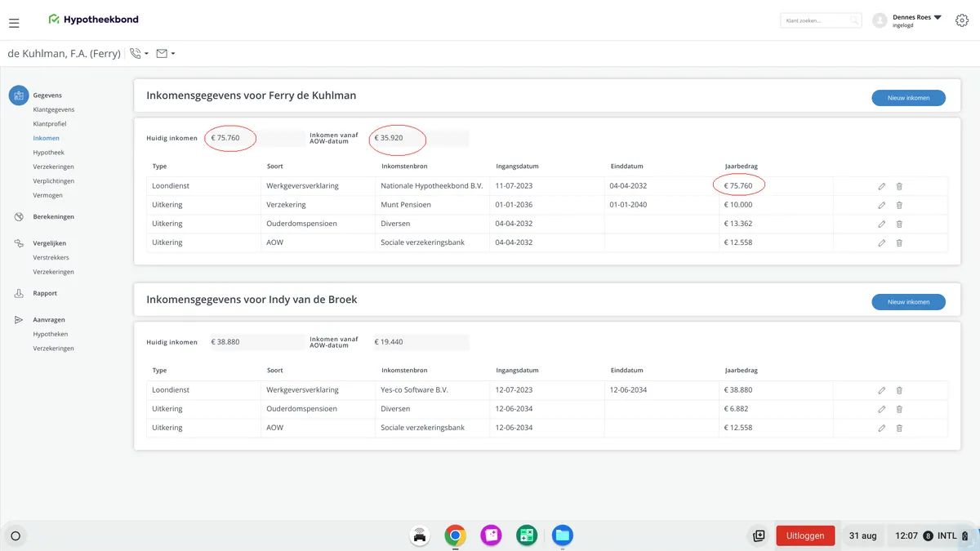This screenshot has height=551, width=980.
Task: Expand the email options dropdown arrow
Action: (x=172, y=54)
